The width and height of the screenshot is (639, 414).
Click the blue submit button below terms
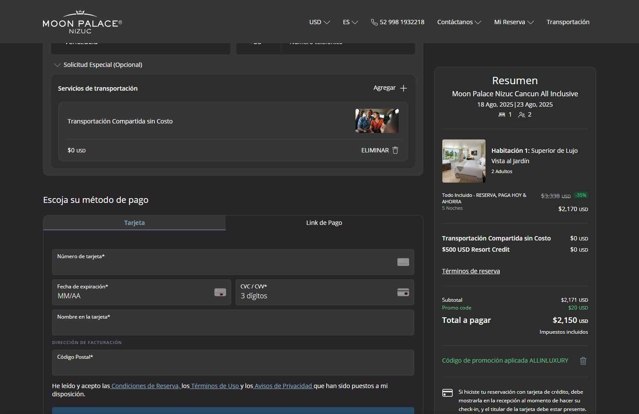pos(233,410)
